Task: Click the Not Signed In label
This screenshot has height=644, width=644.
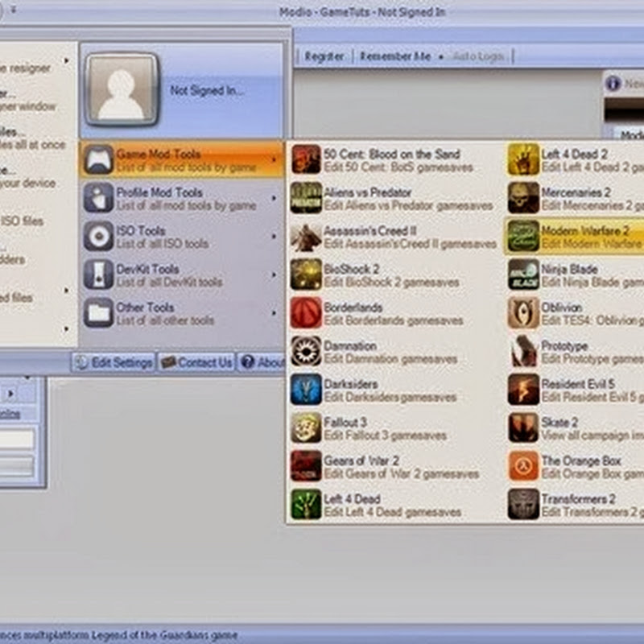Action: [207, 90]
